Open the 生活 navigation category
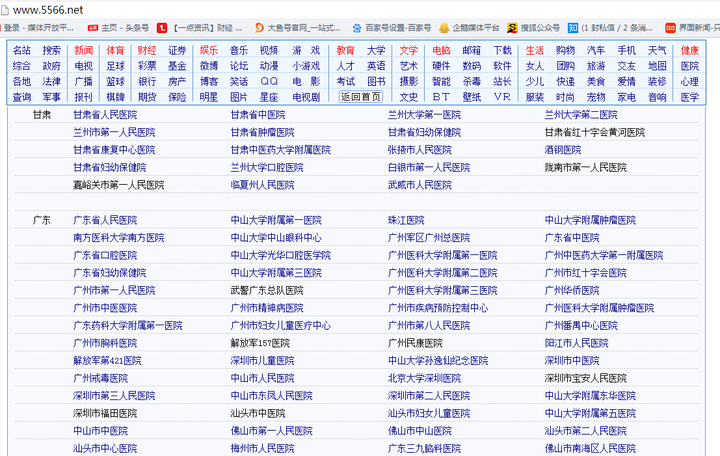 pyautogui.click(x=534, y=50)
